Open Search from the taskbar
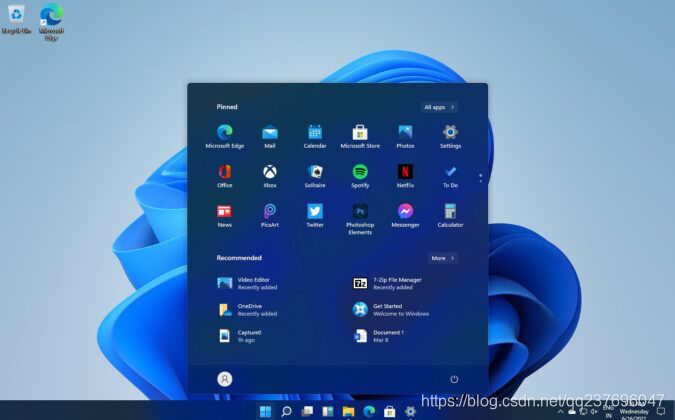Viewport: 675px width, 420px height. 286,411
